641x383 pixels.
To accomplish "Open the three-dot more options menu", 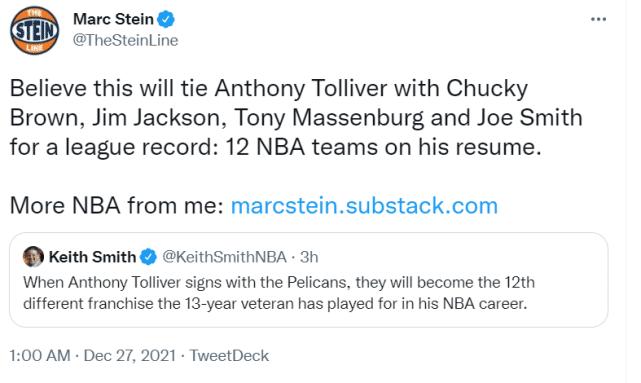I will pyautogui.click(x=598, y=19).
